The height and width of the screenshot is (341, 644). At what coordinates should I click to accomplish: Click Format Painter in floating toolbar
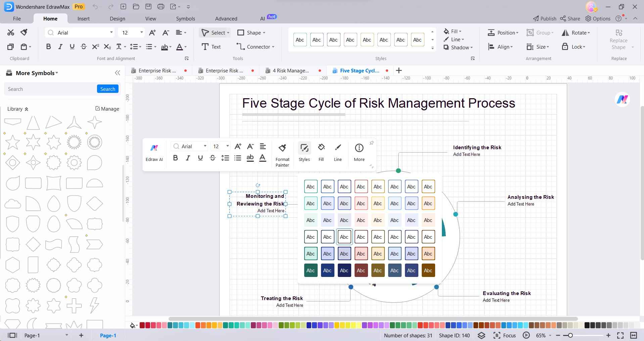282,155
